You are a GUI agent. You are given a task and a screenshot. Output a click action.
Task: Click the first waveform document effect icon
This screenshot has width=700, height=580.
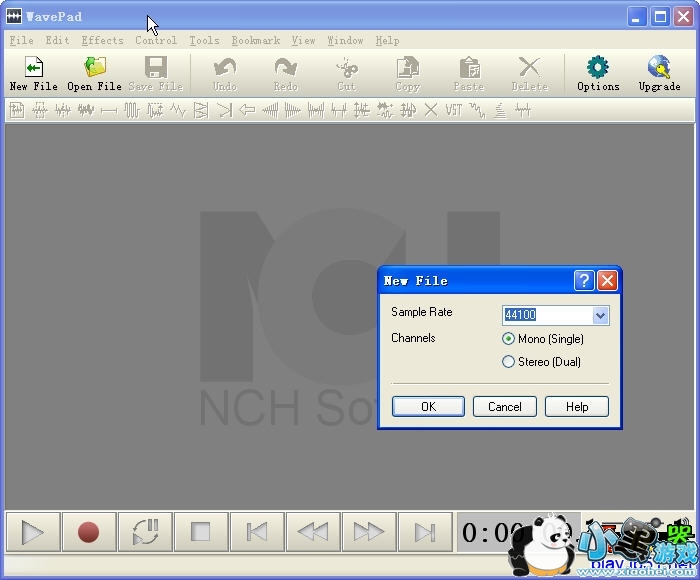(17, 110)
